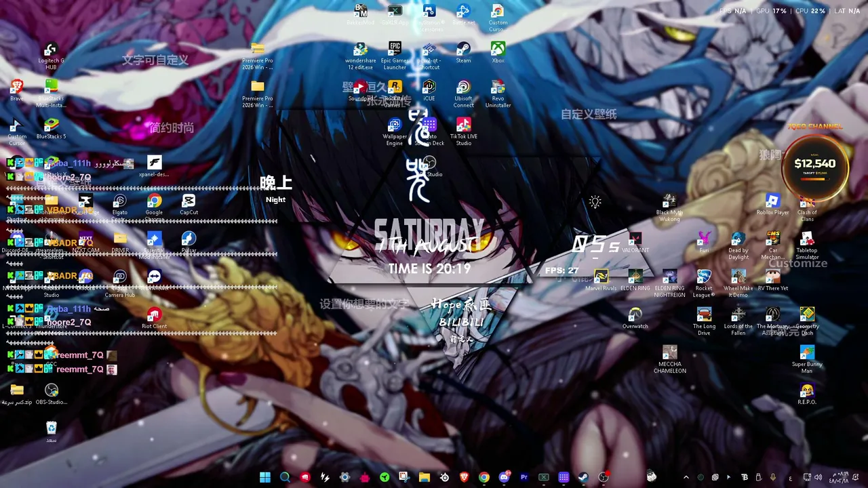Image resolution: width=868 pixels, height=488 pixels.
Task: Open taskbar Search
Action: click(x=285, y=477)
